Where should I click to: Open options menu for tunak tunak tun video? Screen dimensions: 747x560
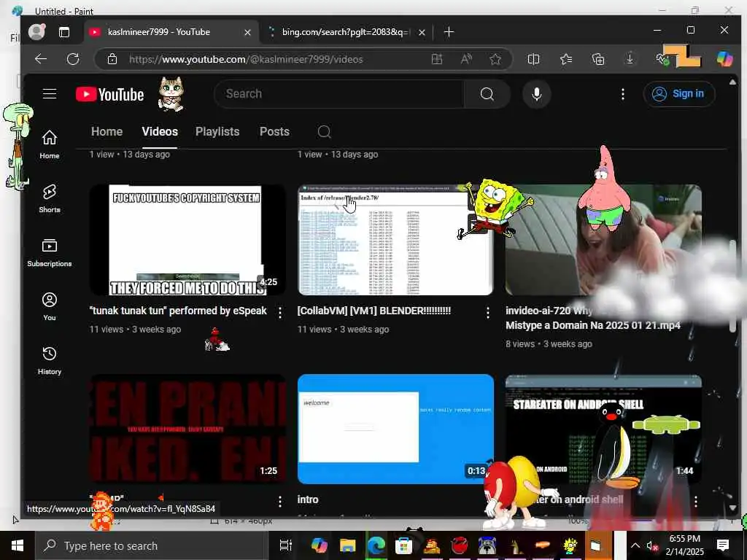280,312
